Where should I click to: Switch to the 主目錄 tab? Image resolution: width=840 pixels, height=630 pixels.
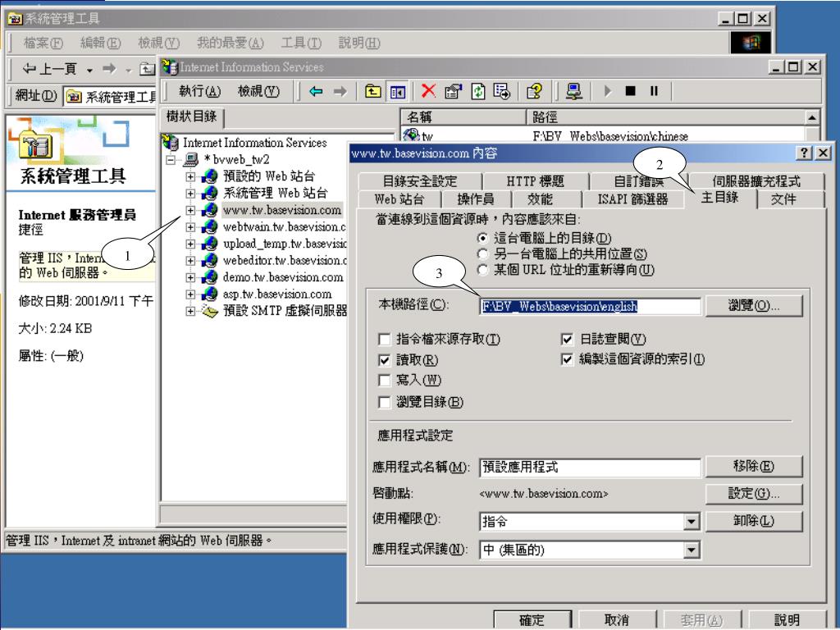(x=720, y=198)
